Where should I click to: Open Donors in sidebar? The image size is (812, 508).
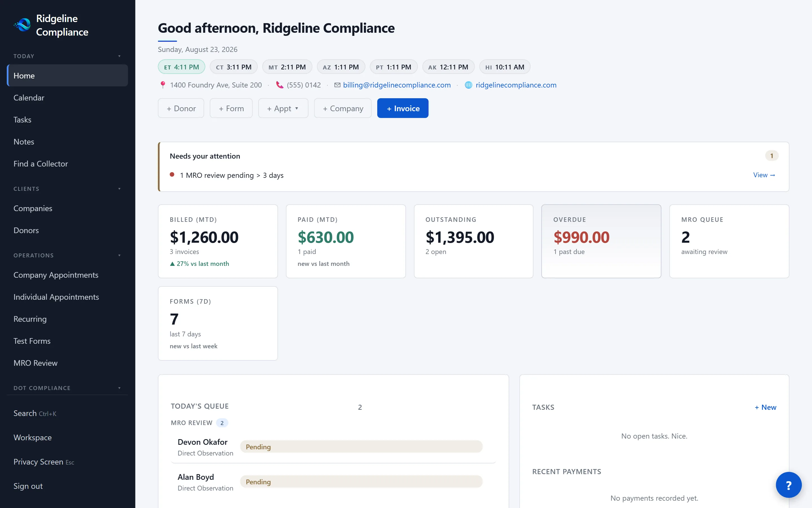(x=67, y=231)
